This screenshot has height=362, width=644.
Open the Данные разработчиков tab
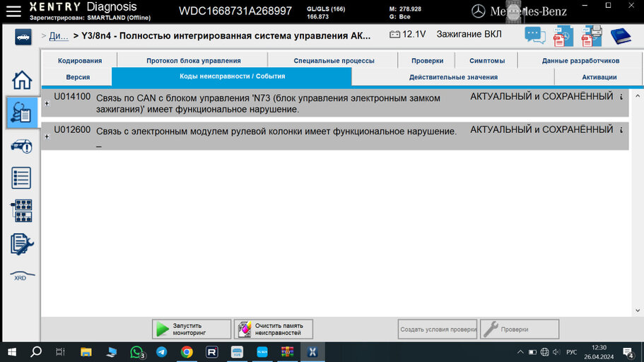[x=580, y=60]
